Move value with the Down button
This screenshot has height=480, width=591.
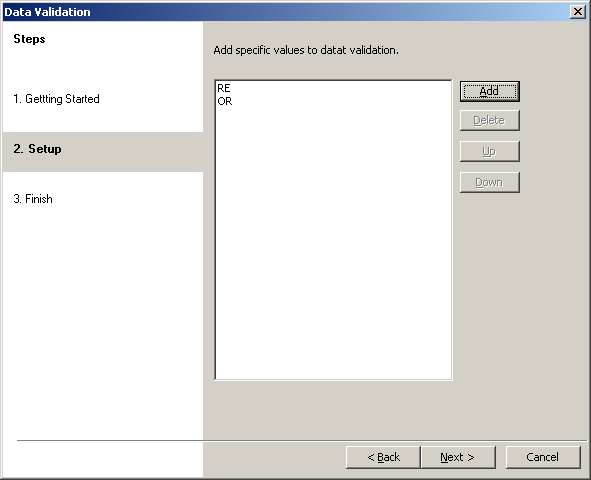[490, 182]
